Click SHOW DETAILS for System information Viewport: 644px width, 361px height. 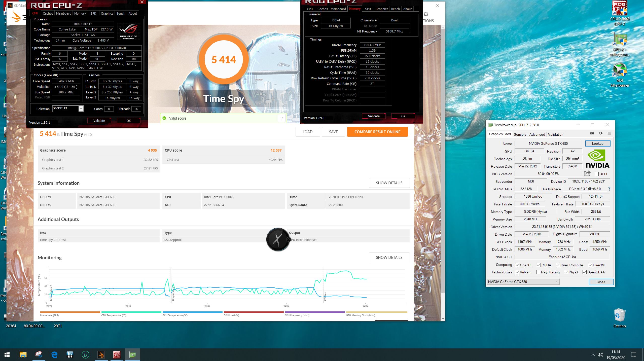pyautogui.click(x=389, y=183)
